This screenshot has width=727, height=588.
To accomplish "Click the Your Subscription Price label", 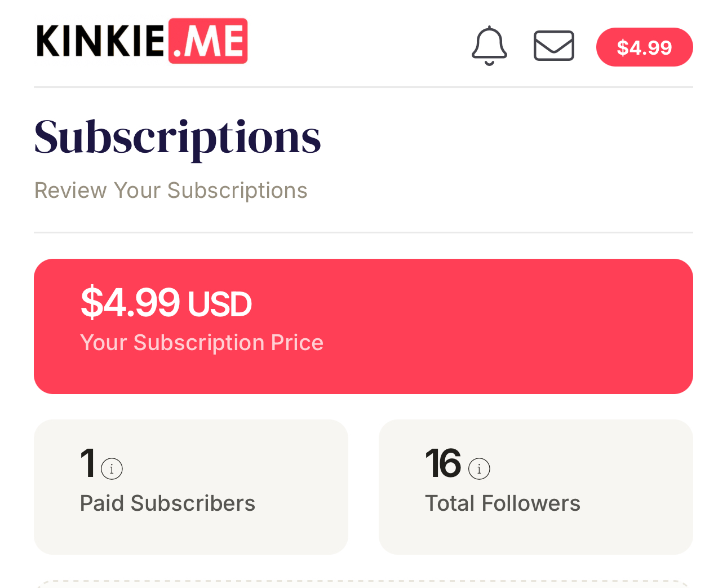I will [x=202, y=343].
